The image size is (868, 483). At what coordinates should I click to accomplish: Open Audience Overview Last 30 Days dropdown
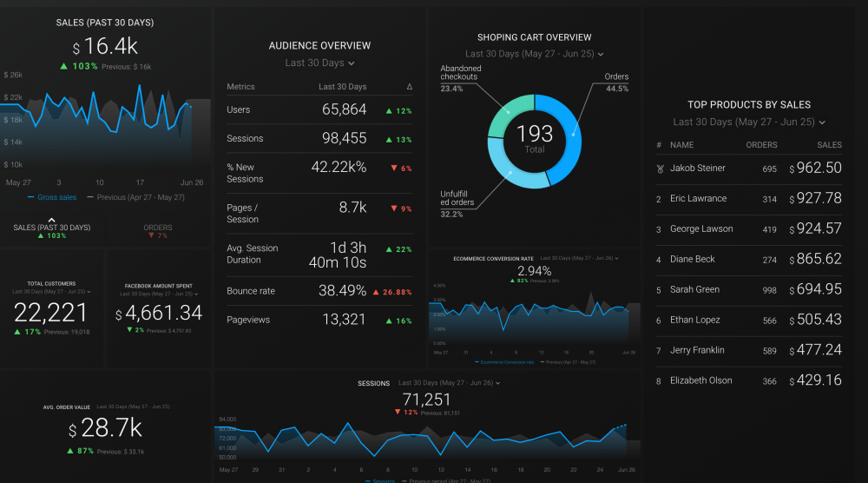(x=319, y=63)
